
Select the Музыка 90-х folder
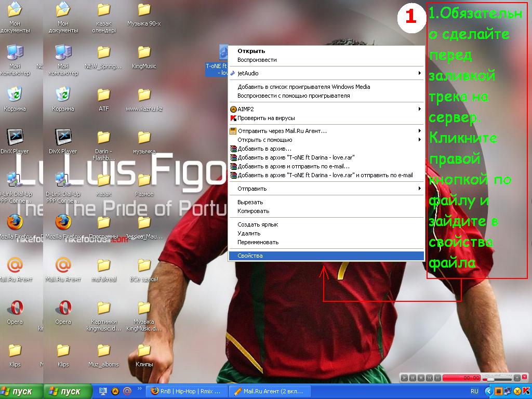tap(144, 10)
